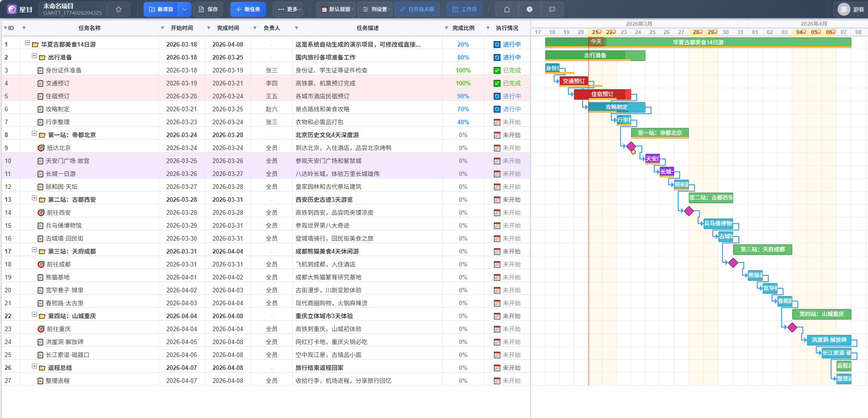Star the 未命名项目 project as favorite
This screenshot has height=418, width=868.
(119, 9)
